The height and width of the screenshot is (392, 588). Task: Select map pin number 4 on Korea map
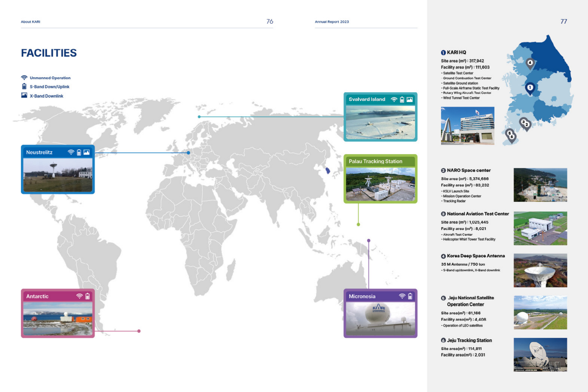530,63
